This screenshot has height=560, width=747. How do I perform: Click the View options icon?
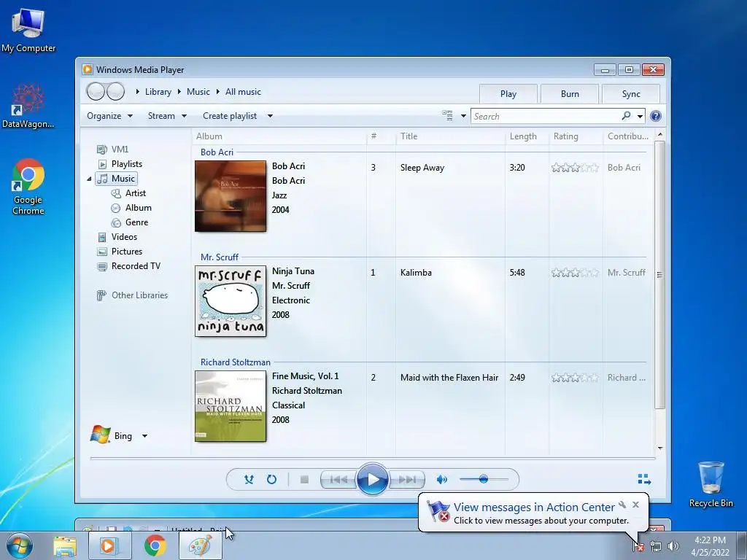pos(447,115)
